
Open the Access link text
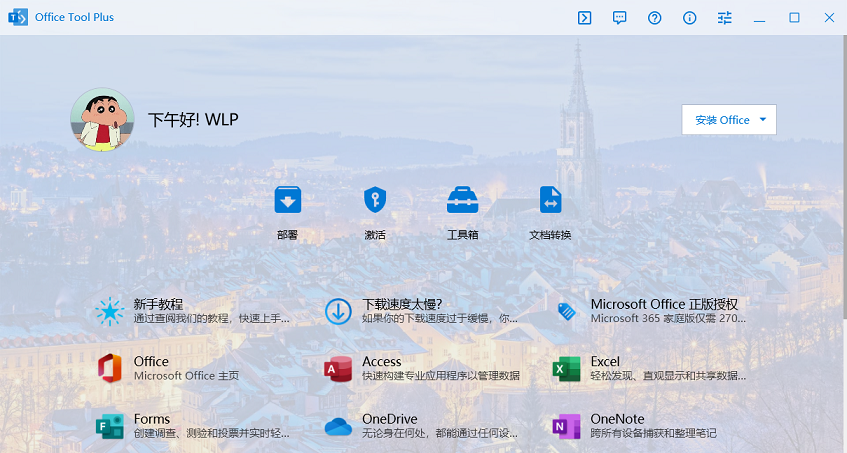[x=381, y=361]
